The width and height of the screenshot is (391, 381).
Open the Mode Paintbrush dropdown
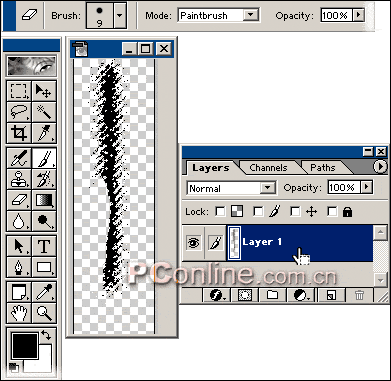[x=251, y=15]
